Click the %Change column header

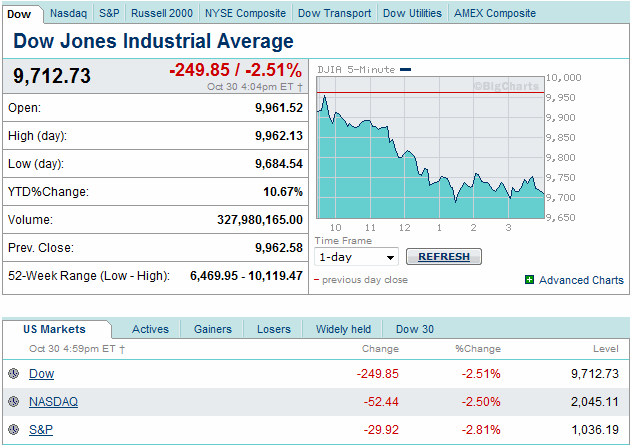coord(478,348)
